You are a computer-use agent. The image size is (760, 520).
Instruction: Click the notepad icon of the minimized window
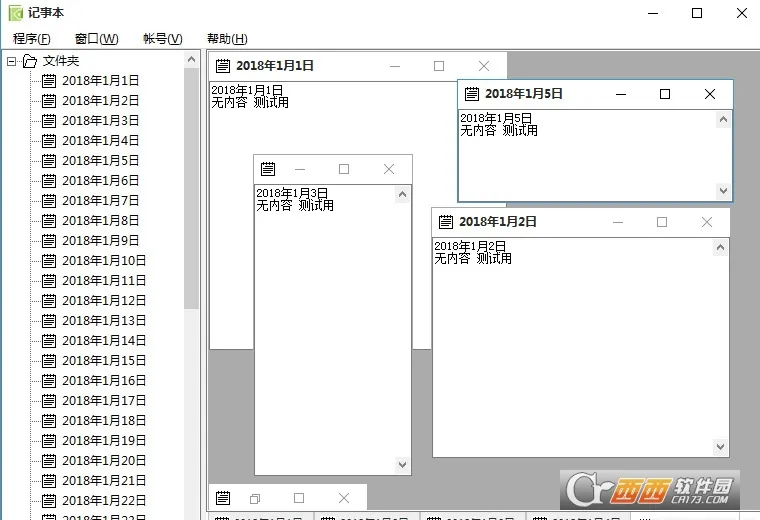tap(223, 498)
